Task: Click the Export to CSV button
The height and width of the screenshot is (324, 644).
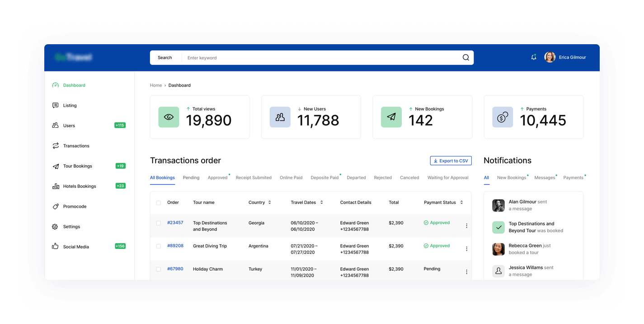Action: (451, 161)
